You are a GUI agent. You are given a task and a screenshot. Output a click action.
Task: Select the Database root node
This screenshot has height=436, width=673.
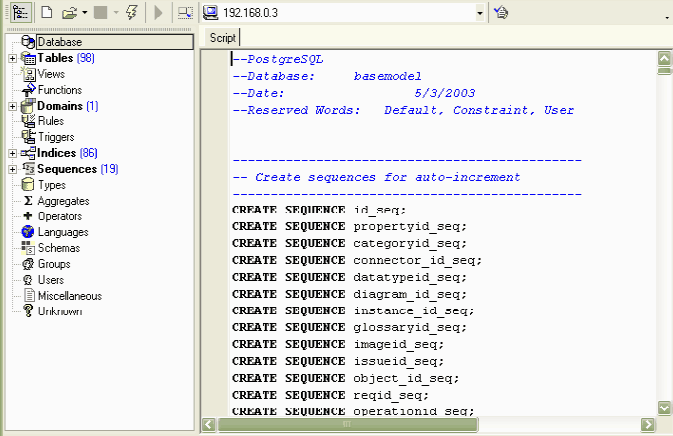tap(115, 42)
